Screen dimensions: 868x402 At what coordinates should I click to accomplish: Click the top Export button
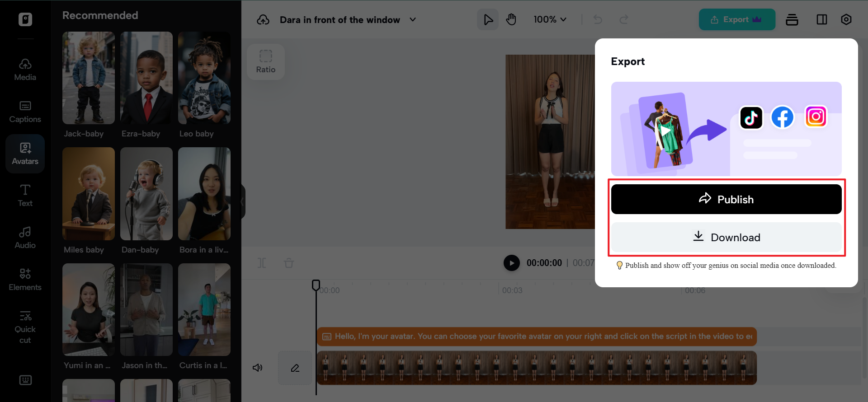[737, 19]
